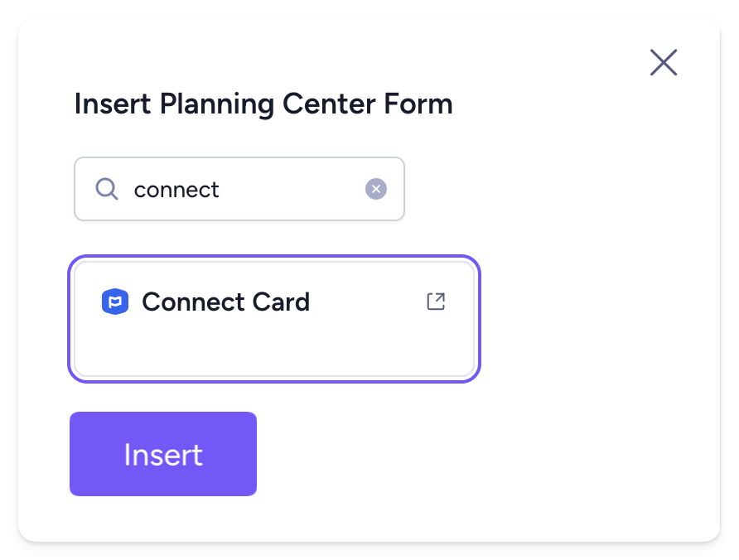Close the Insert Planning Center Form dialog
The image size is (739, 560).
[664, 62]
